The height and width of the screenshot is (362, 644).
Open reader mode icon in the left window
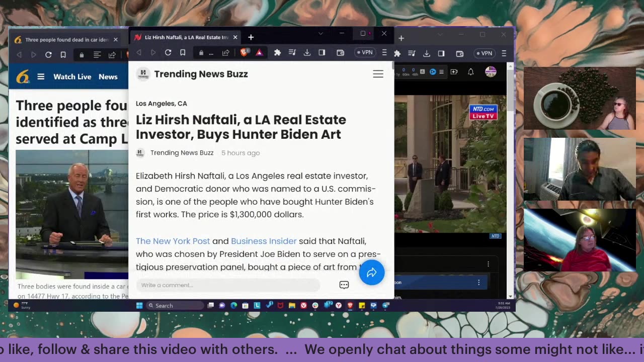(97, 55)
